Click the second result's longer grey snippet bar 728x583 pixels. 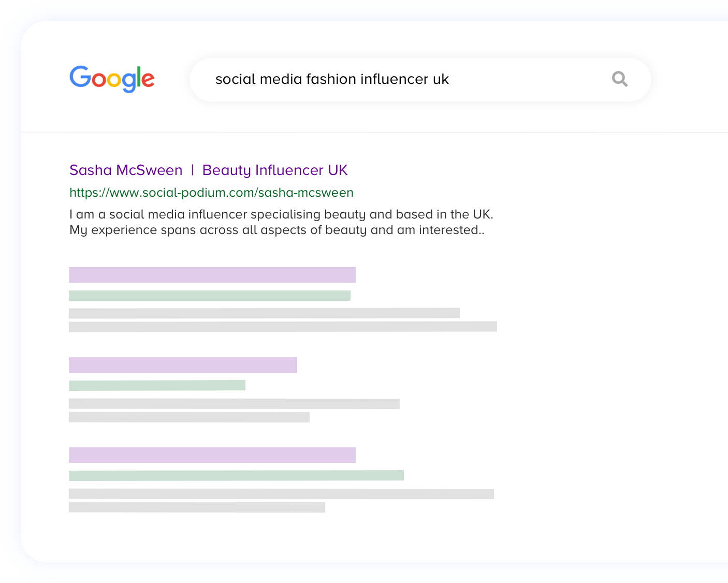(283, 327)
